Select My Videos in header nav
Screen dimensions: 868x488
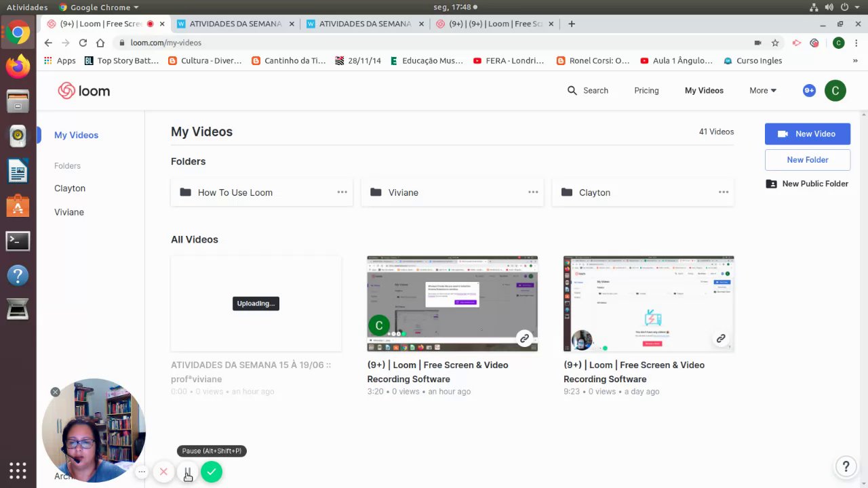(704, 90)
